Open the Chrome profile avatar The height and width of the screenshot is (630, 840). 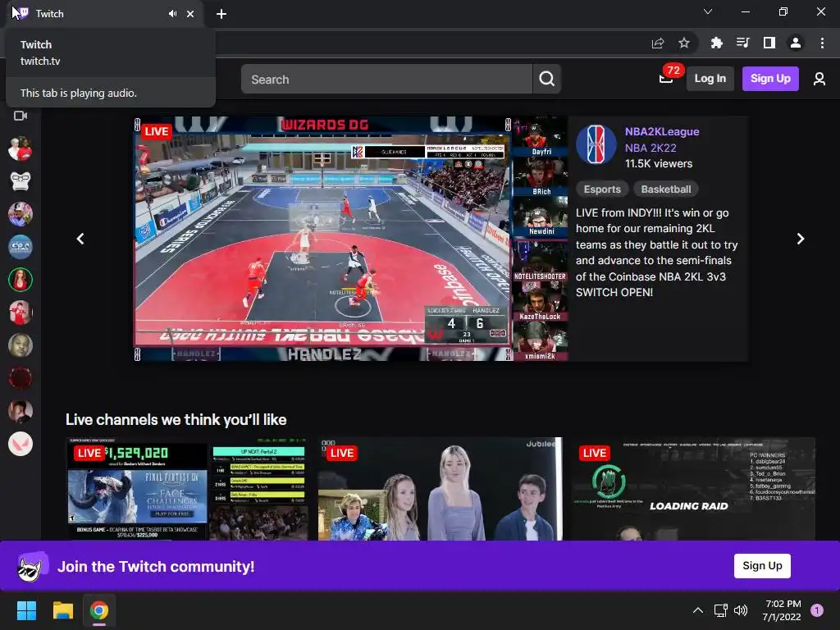pyautogui.click(x=796, y=43)
